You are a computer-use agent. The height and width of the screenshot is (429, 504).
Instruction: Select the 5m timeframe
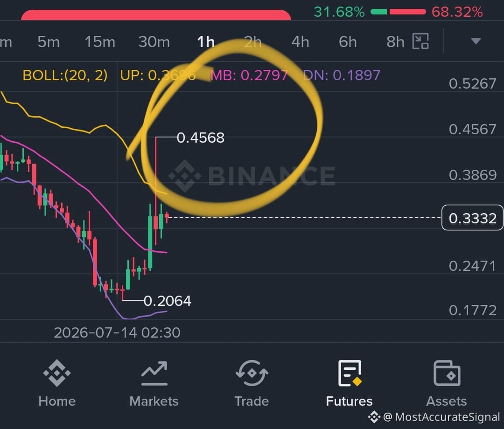pos(49,42)
